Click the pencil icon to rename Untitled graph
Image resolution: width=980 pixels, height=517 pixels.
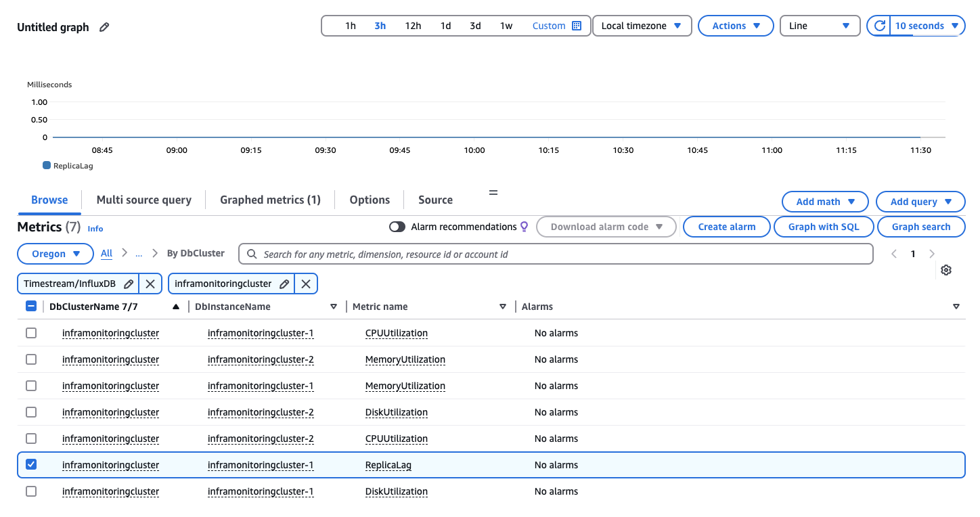[104, 27]
